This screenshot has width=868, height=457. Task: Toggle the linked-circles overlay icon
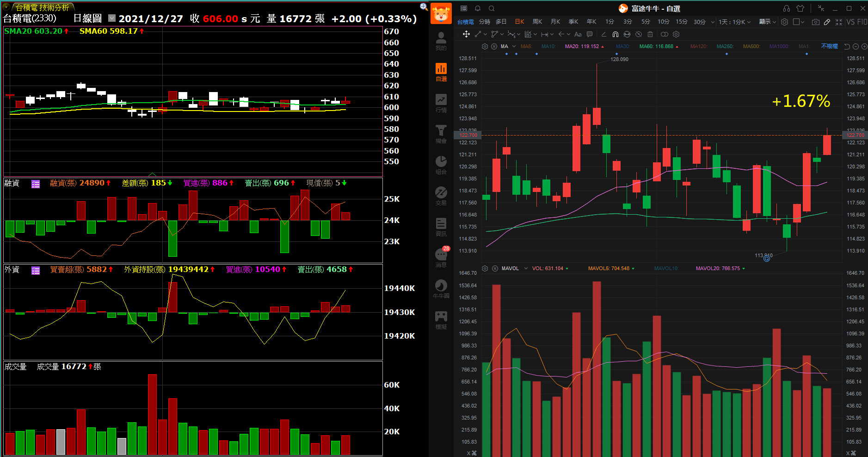pos(665,34)
